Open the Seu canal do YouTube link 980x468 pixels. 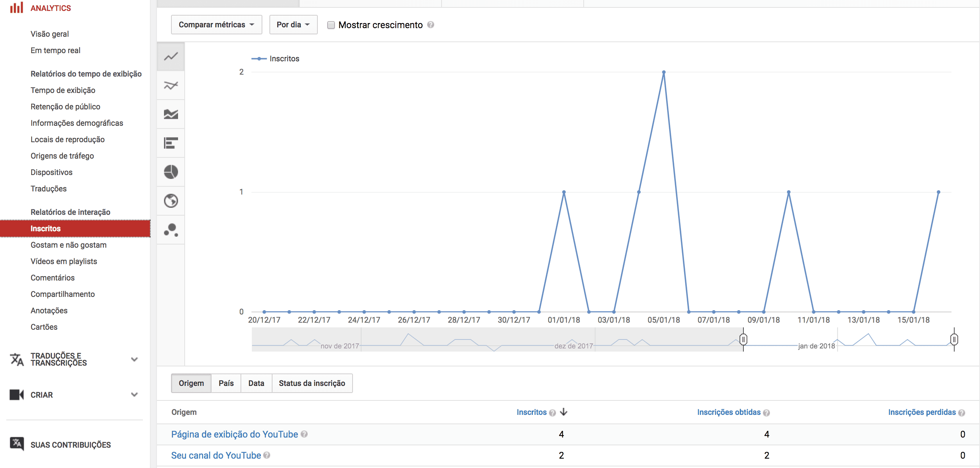pos(216,455)
